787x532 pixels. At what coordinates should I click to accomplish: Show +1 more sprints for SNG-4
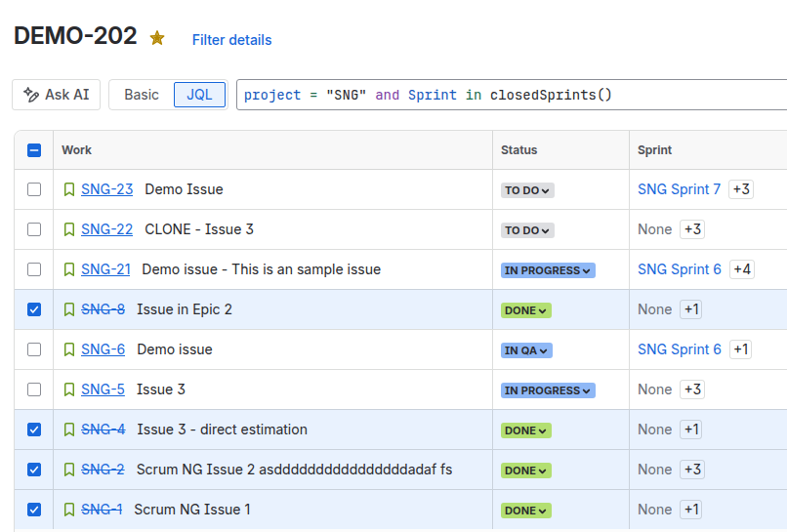click(691, 430)
